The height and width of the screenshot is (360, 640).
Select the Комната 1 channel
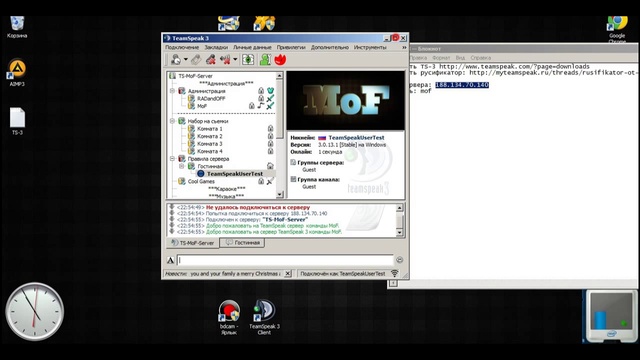(210, 129)
